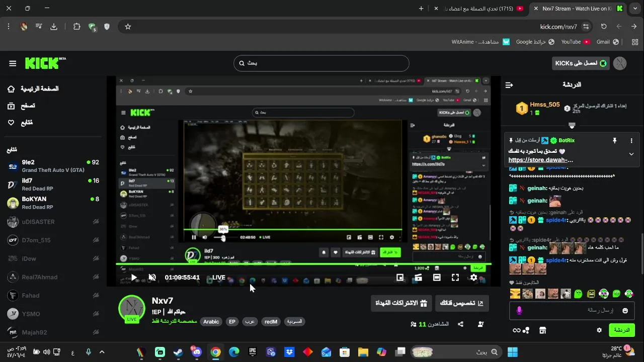644x362 pixels.
Task: Select the Arabic tag
Action: [211, 322]
